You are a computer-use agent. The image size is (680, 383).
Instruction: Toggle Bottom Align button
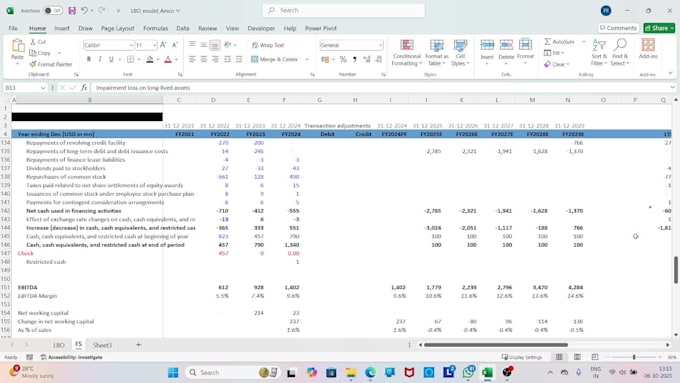215,45
